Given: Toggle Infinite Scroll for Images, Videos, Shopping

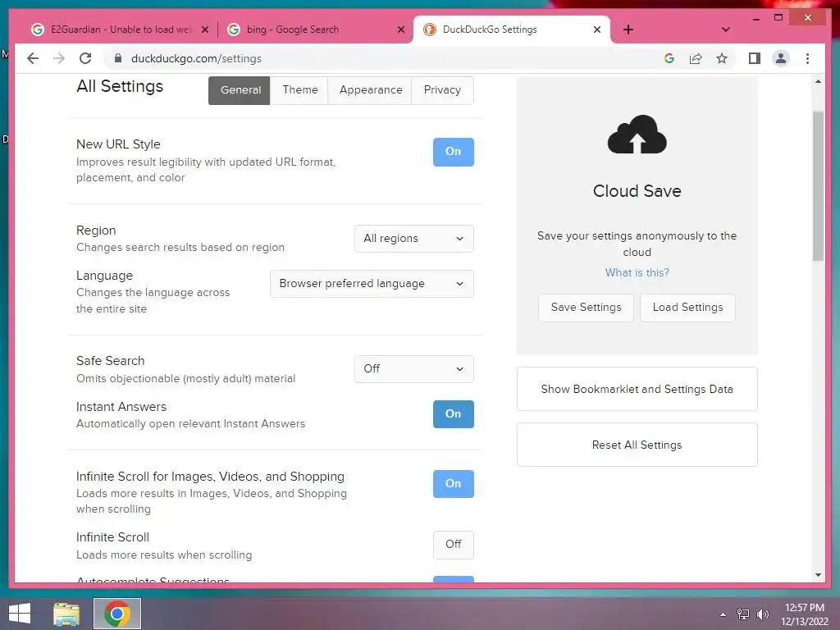Looking at the screenshot, I should 453,484.
